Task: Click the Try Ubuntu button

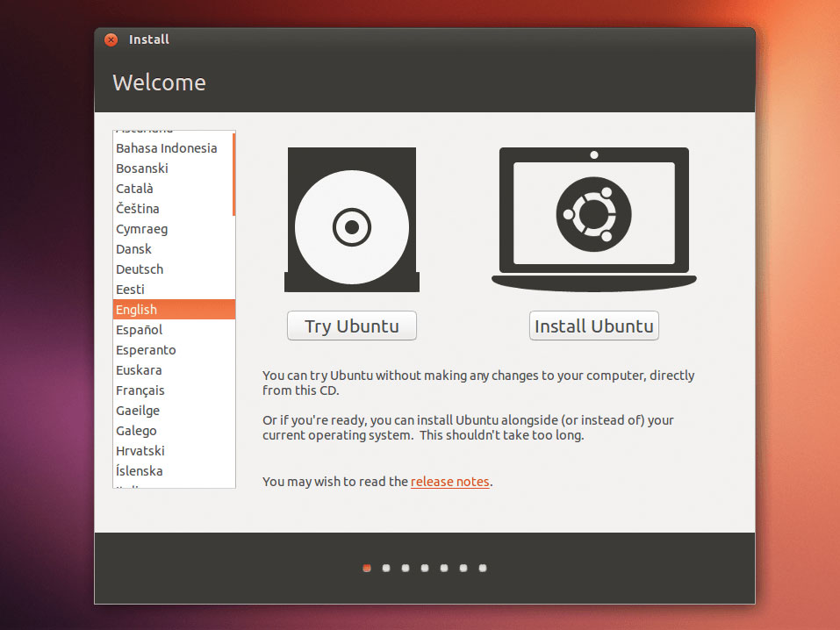Action: click(x=351, y=326)
